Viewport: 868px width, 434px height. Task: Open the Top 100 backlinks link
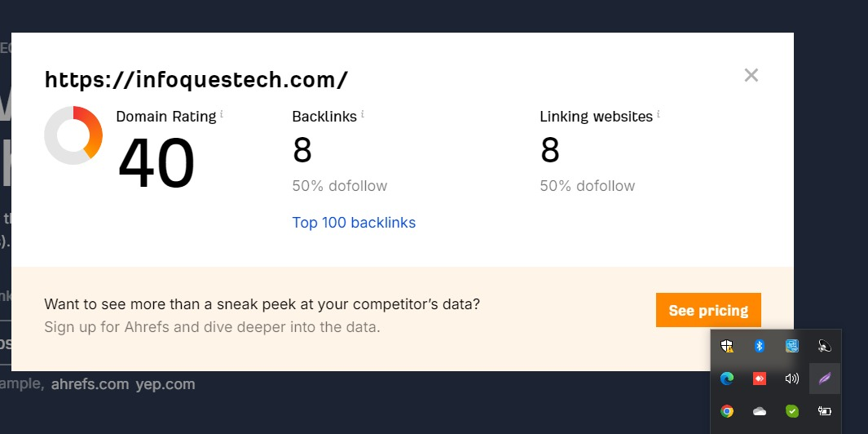[354, 223]
